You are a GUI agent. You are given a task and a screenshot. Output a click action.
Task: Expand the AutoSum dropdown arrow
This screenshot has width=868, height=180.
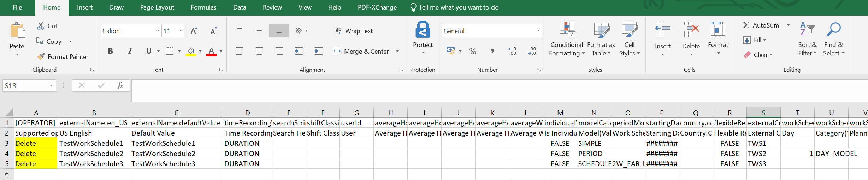(788, 25)
